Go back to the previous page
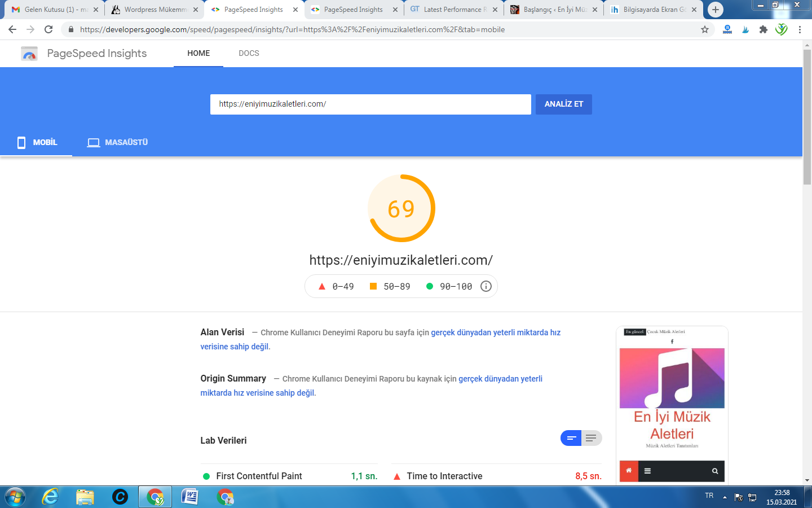The image size is (812, 508). pyautogui.click(x=12, y=29)
